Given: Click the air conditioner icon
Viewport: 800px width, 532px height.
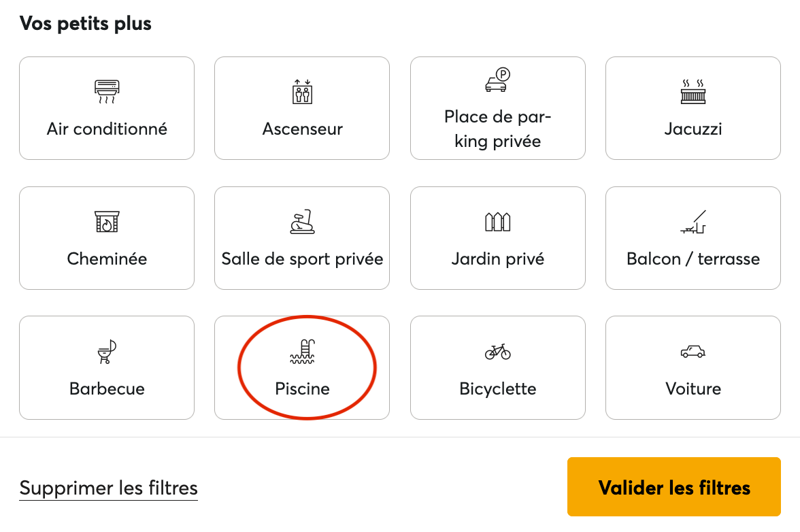Looking at the screenshot, I should tap(107, 91).
